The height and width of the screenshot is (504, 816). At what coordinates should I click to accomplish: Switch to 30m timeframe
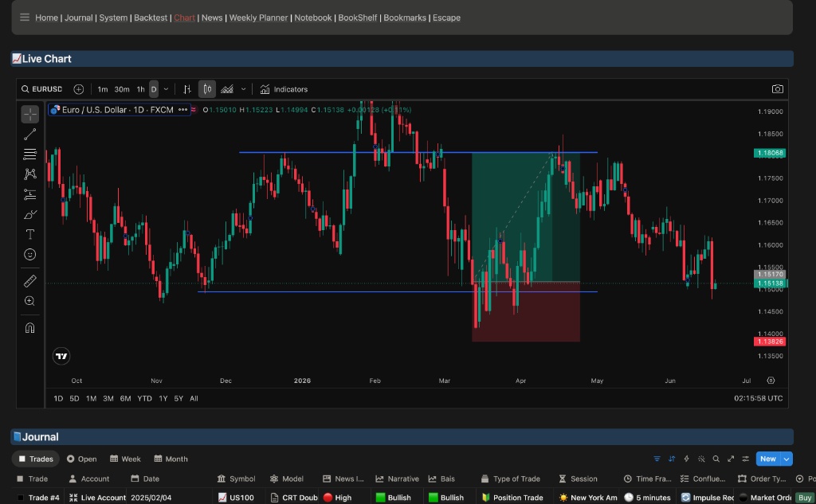[122, 89]
